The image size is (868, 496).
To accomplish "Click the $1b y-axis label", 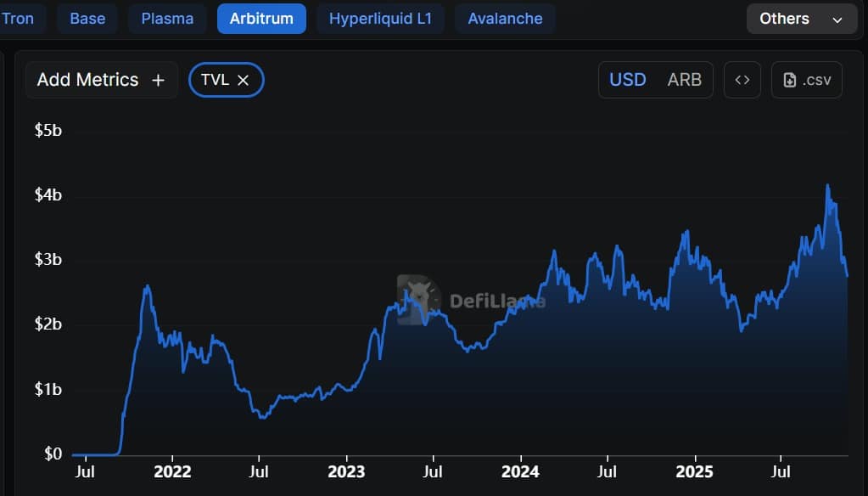I will [48, 389].
